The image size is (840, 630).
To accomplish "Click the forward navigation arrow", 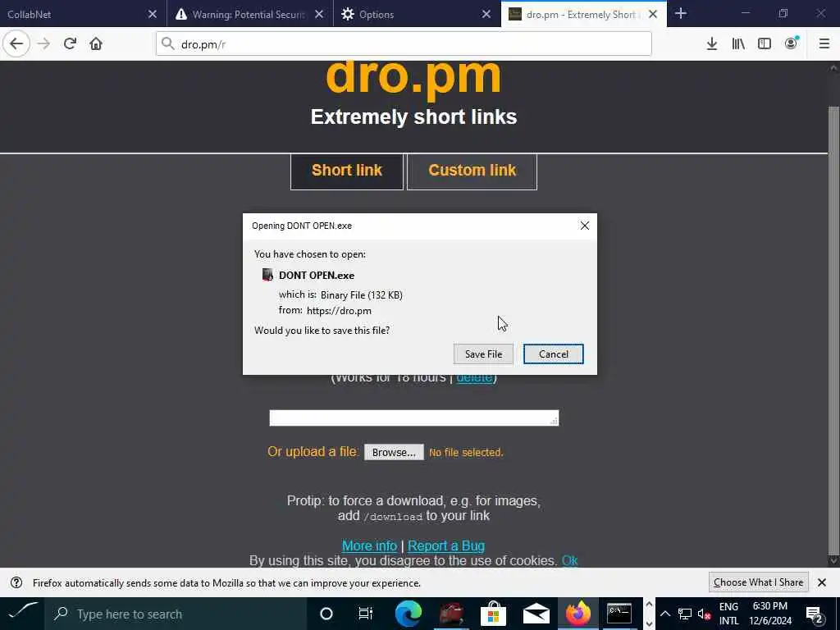I will [43, 43].
